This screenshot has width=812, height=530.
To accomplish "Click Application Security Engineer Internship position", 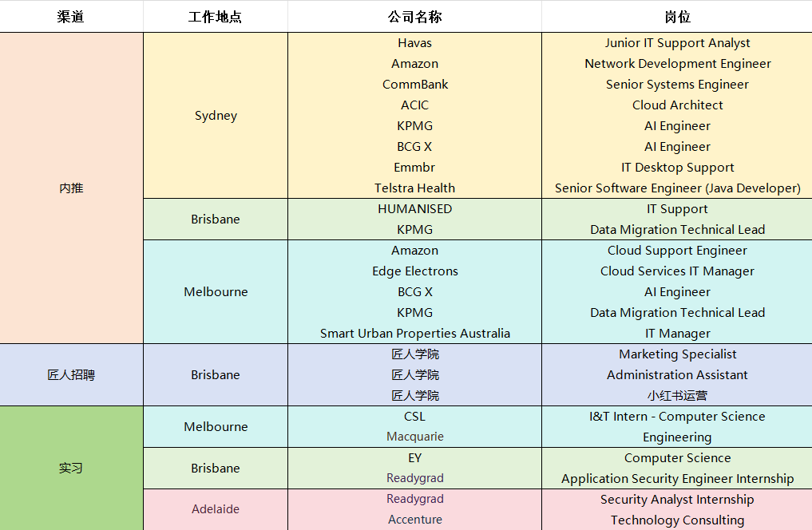I will [x=677, y=479].
